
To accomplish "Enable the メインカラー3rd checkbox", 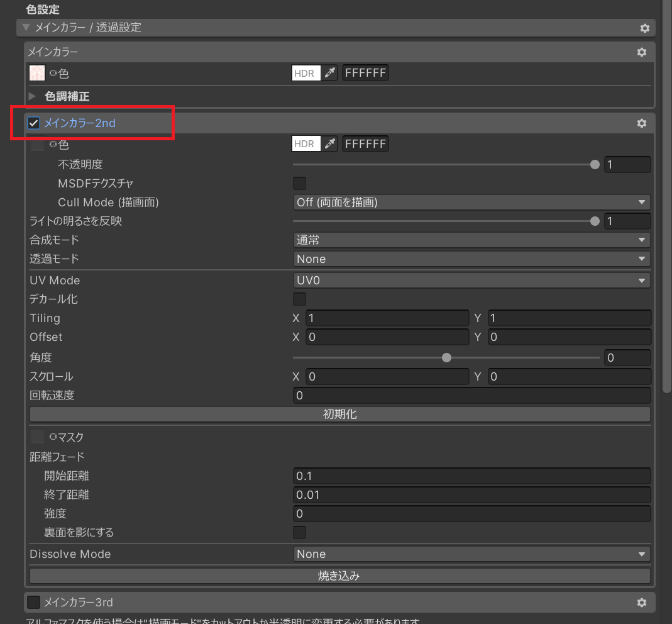I will point(34,603).
